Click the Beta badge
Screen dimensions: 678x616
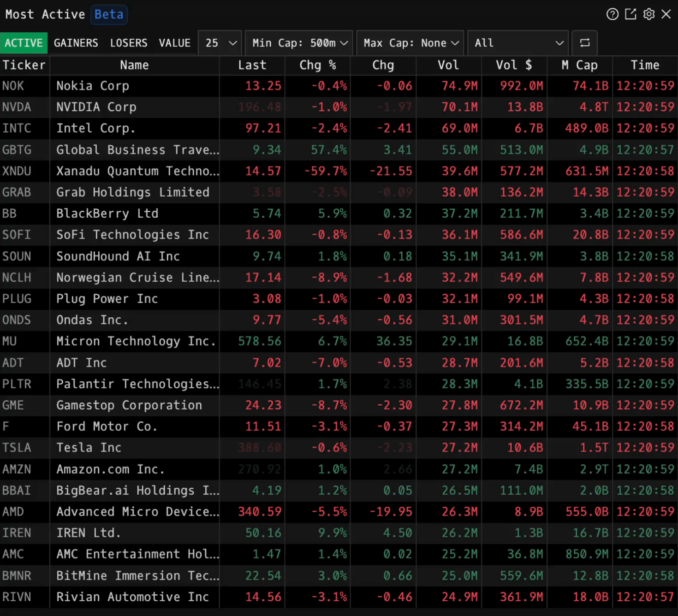109,14
